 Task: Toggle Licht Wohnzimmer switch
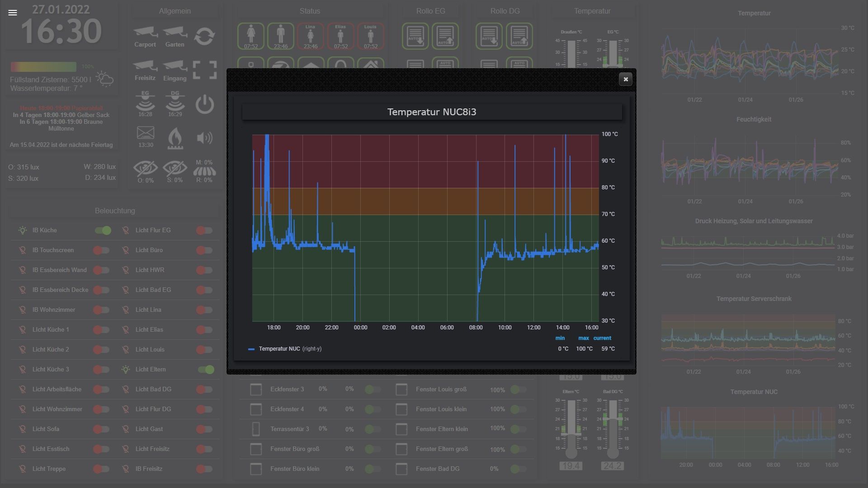[x=101, y=409]
